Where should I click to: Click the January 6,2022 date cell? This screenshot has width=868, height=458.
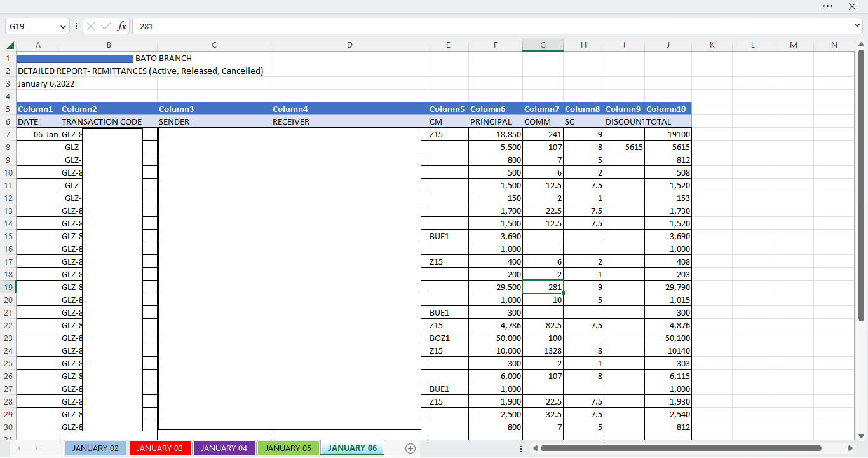[x=46, y=83]
